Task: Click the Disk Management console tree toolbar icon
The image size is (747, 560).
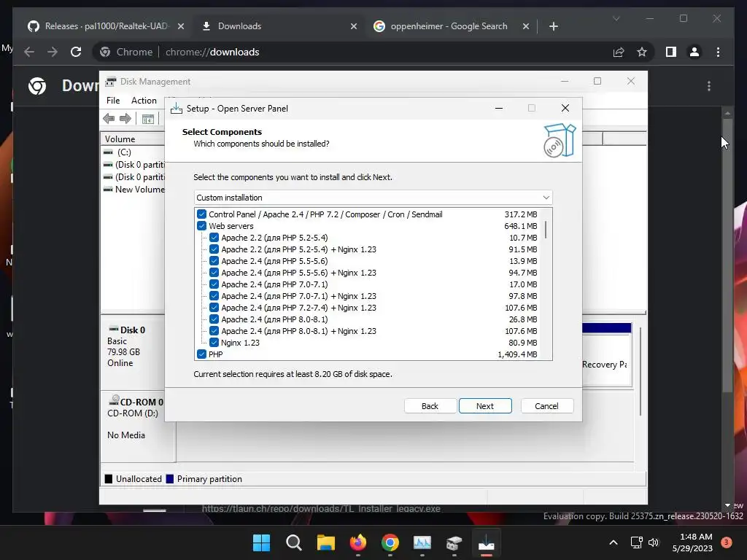Action: click(x=148, y=119)
